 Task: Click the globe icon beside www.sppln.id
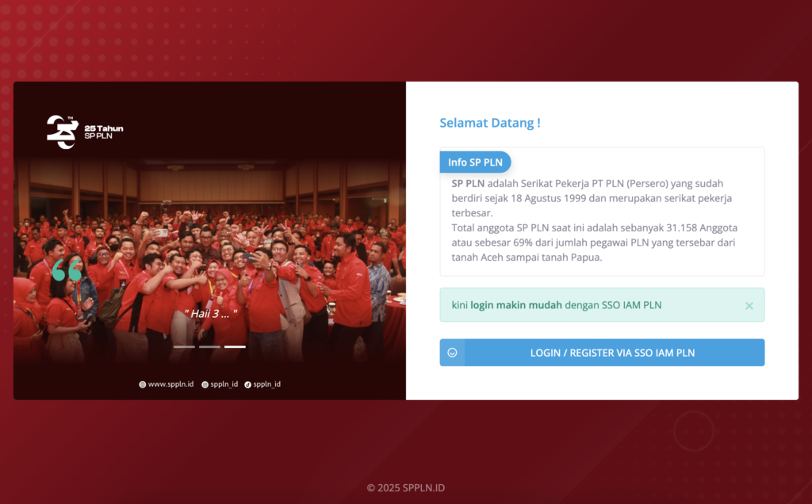(x=143, y=384)
